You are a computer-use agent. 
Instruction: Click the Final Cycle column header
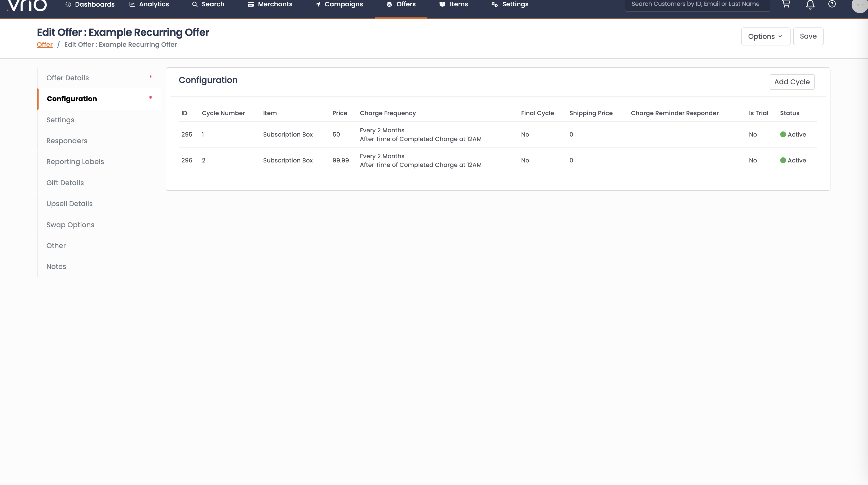[537, 113]
